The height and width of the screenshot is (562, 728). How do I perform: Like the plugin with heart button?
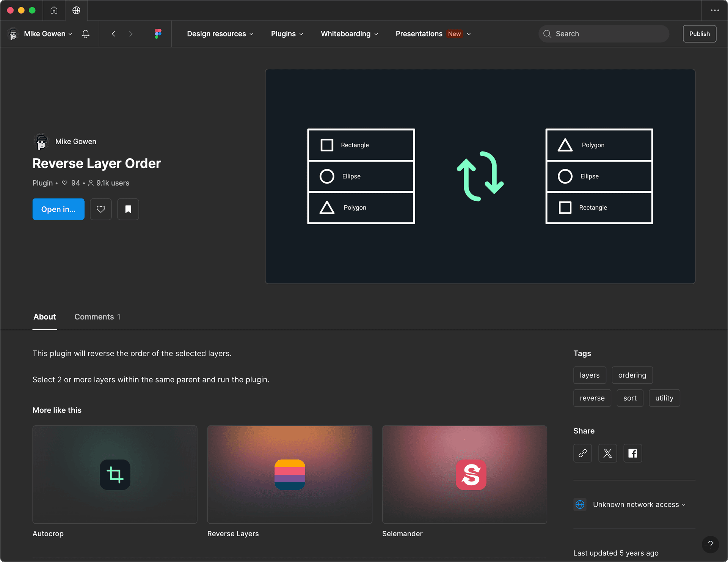pyautogui.click(x=101, y=209)
